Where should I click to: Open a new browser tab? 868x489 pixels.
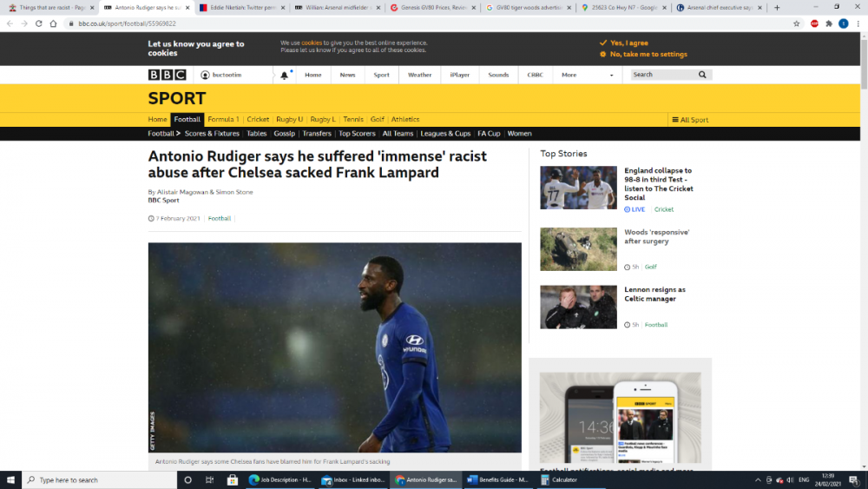point(777,8)
